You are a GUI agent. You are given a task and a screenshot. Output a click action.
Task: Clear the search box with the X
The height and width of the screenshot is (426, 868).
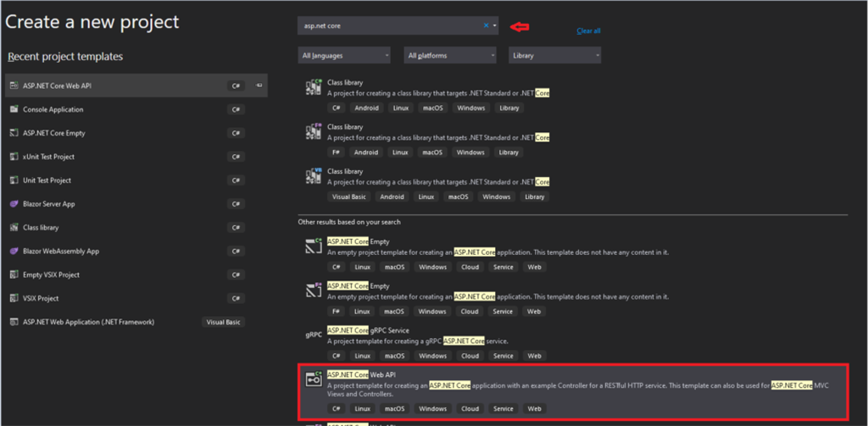(486, 25)
